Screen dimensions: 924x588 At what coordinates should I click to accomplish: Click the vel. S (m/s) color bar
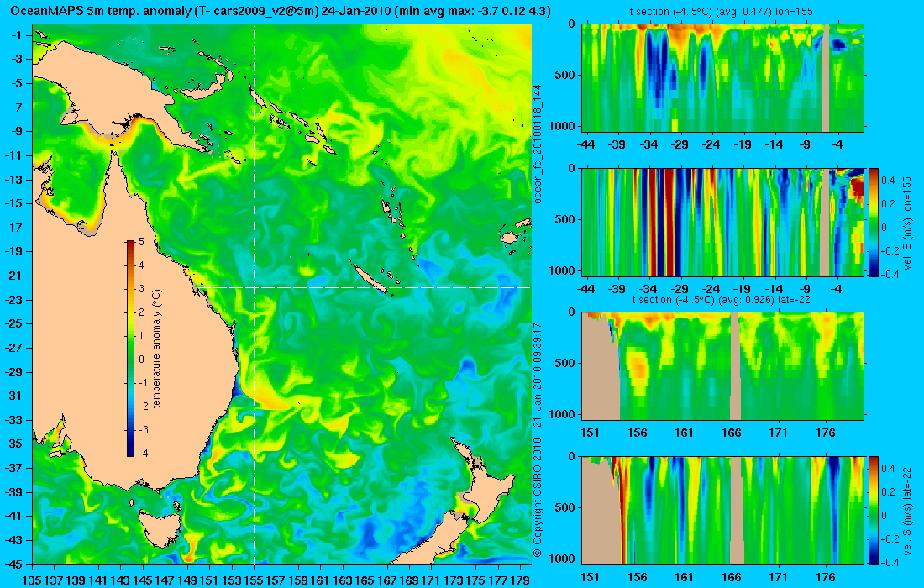(874, 510)
